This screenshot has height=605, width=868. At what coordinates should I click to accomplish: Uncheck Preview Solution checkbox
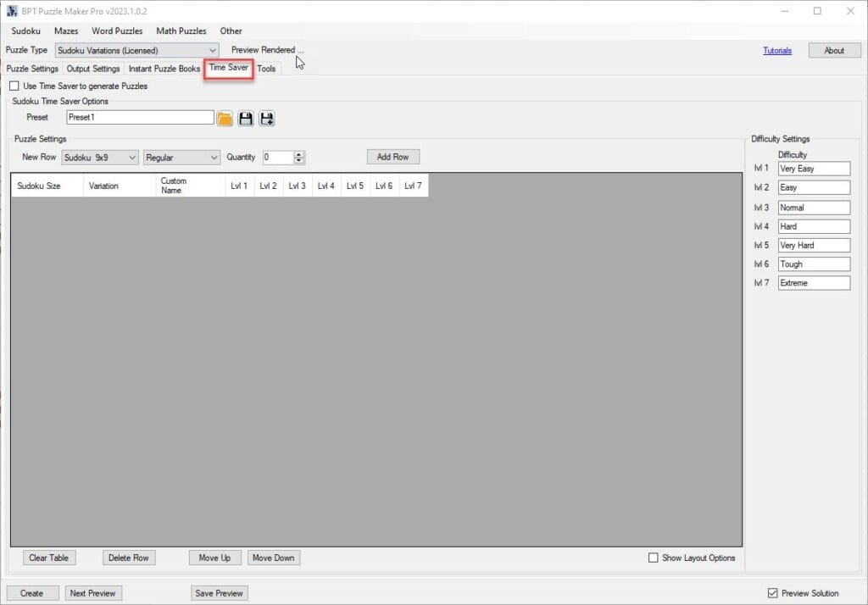(771, 593)
